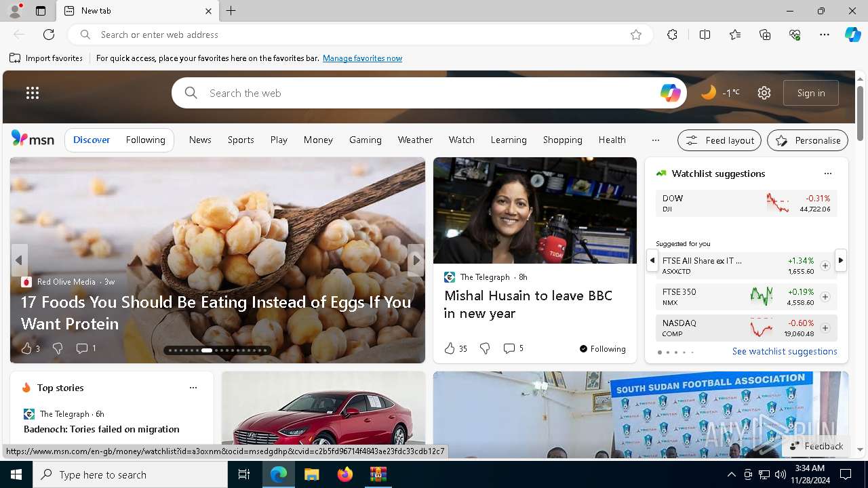Open the tab actions menu icon
The width and height of the screenshot is (868, 488).
(x=41, y=11)
